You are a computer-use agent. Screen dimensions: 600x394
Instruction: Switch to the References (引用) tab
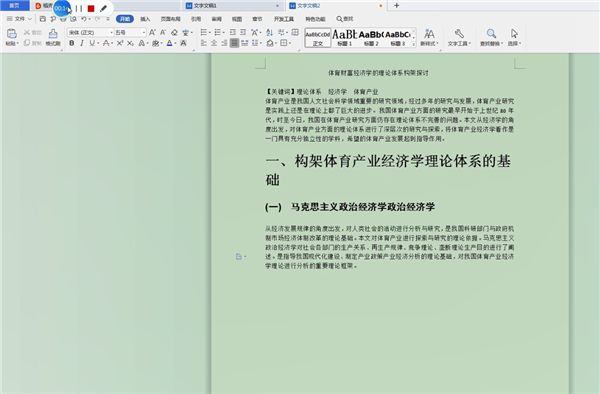tap(196, 19)
